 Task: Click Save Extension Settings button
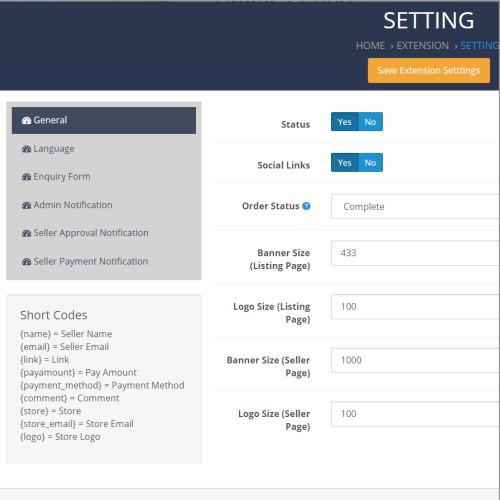pyautogui.click(x=429, y=70)
